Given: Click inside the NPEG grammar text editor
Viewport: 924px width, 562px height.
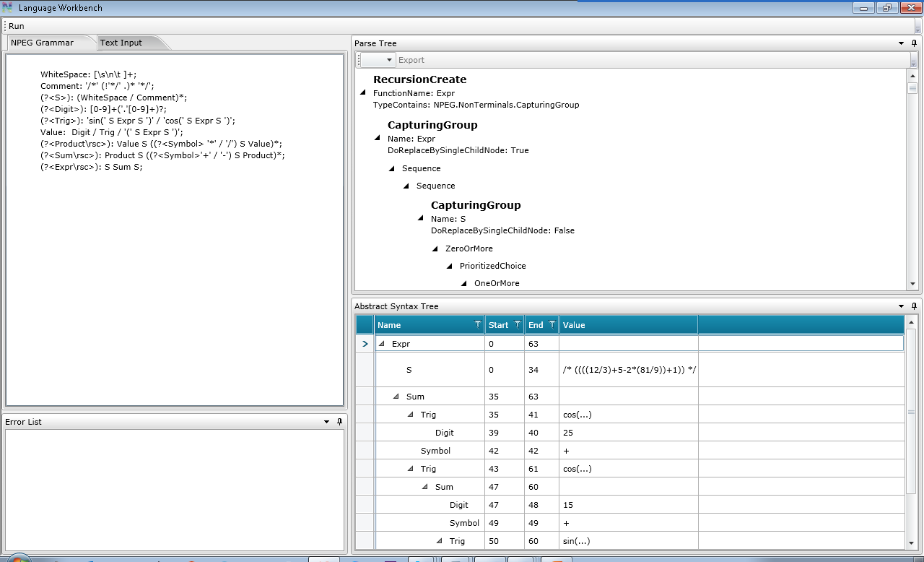Looking at the screenshot, I should pyautogui.click(x=173, y=289).
